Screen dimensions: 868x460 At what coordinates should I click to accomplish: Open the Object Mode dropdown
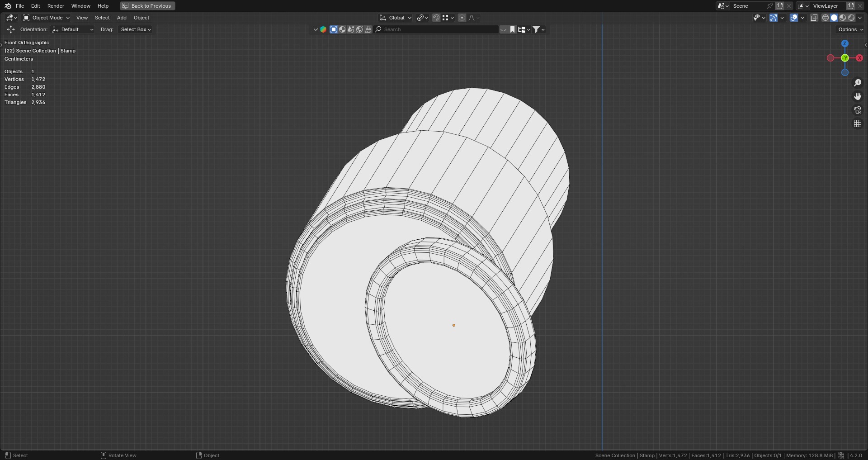tap(47, 18)
